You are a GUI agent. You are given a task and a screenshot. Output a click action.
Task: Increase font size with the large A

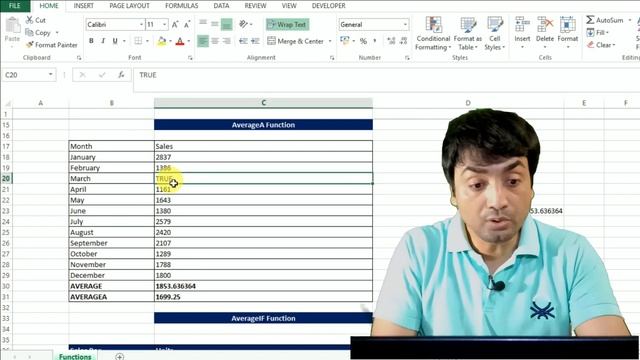coord(175,24)
